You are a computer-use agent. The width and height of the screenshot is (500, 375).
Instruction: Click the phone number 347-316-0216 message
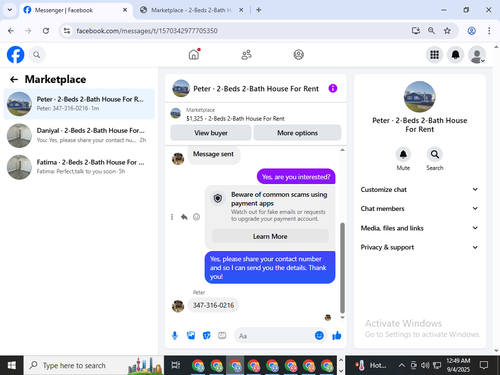213,305
